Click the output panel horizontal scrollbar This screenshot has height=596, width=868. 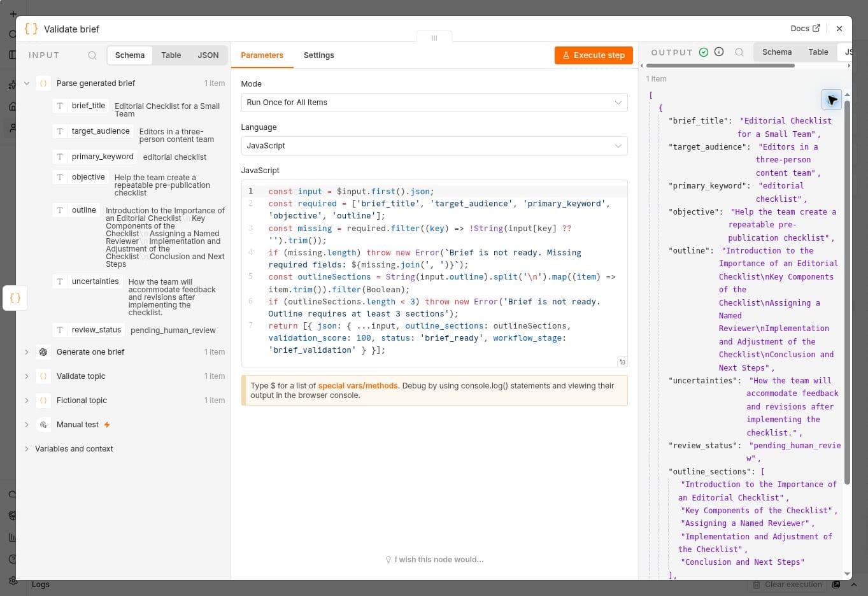click(720, 65)
